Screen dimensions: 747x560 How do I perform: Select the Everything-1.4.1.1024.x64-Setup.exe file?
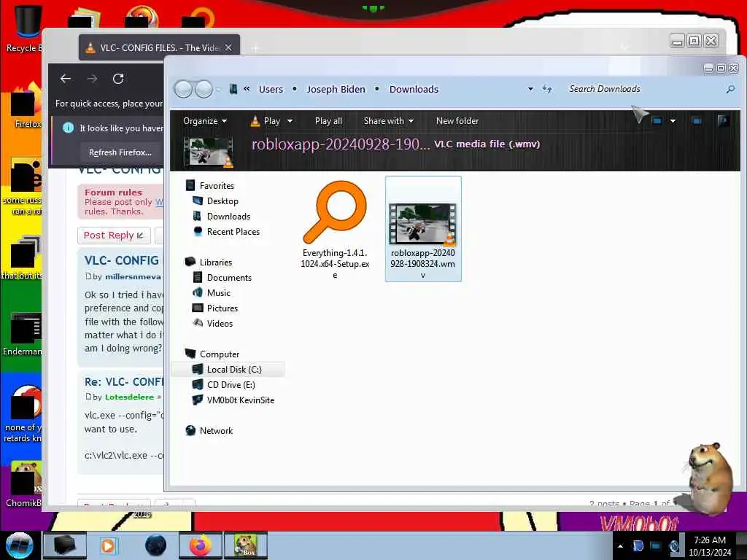(x=335, y=230)
